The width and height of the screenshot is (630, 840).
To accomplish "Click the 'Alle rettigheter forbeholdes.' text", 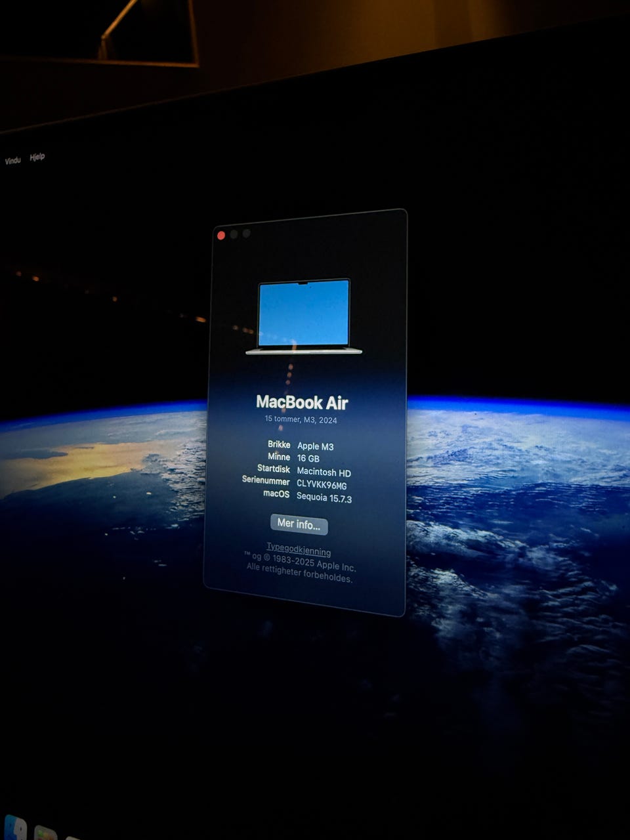I will coord(299,573).
